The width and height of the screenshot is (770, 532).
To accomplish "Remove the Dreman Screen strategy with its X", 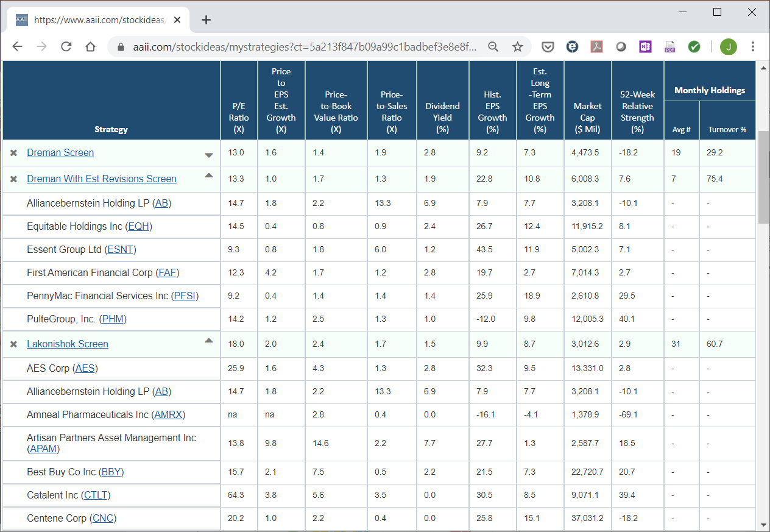I will pyautogui.click(x=13, y=153).
